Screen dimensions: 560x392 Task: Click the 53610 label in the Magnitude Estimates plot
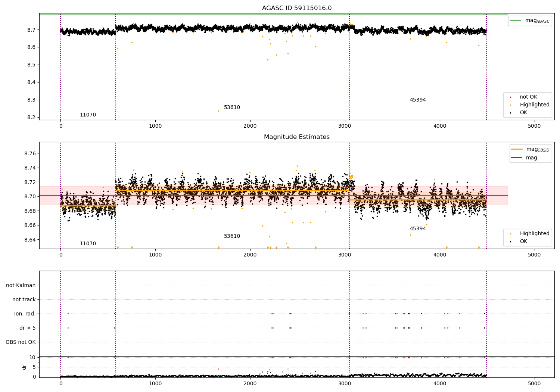232,236
